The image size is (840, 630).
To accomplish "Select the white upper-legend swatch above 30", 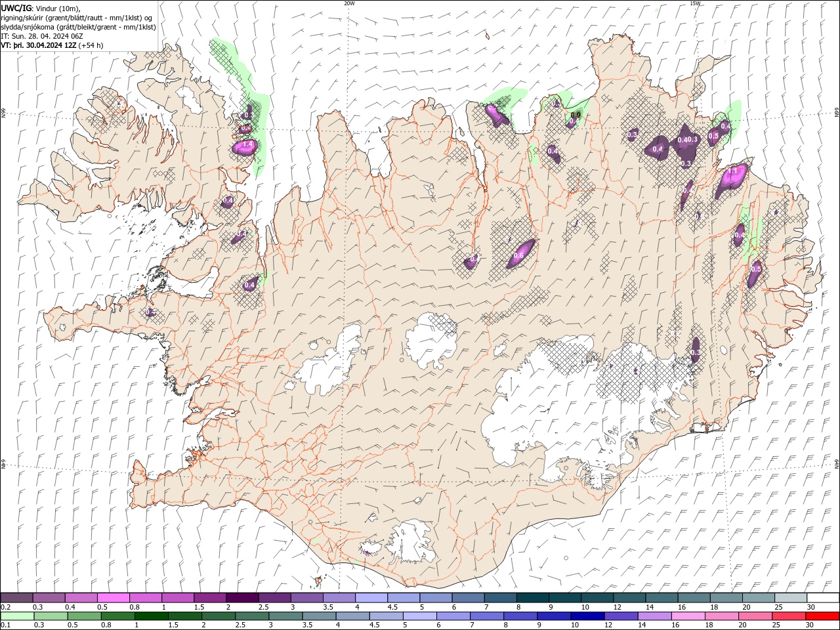I will coord(823,598).
